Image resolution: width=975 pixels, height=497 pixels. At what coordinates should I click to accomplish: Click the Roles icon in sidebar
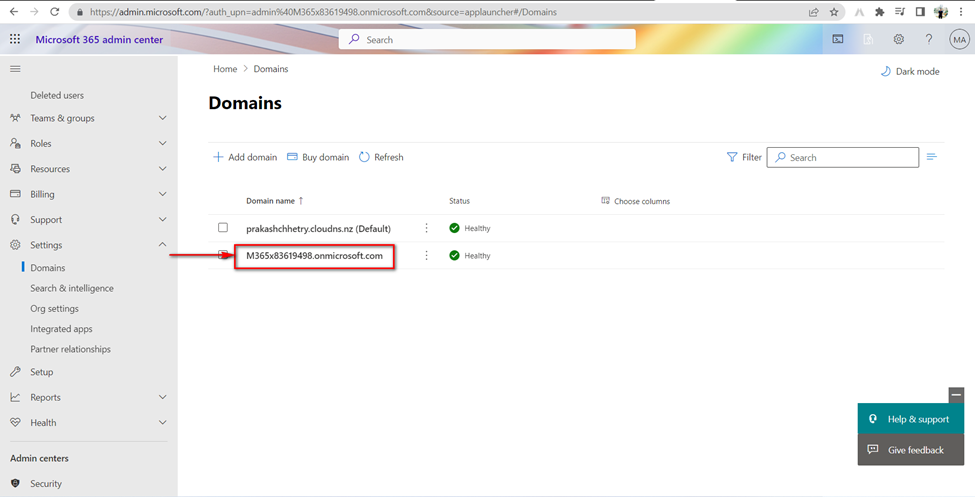(x=16, y=143)
